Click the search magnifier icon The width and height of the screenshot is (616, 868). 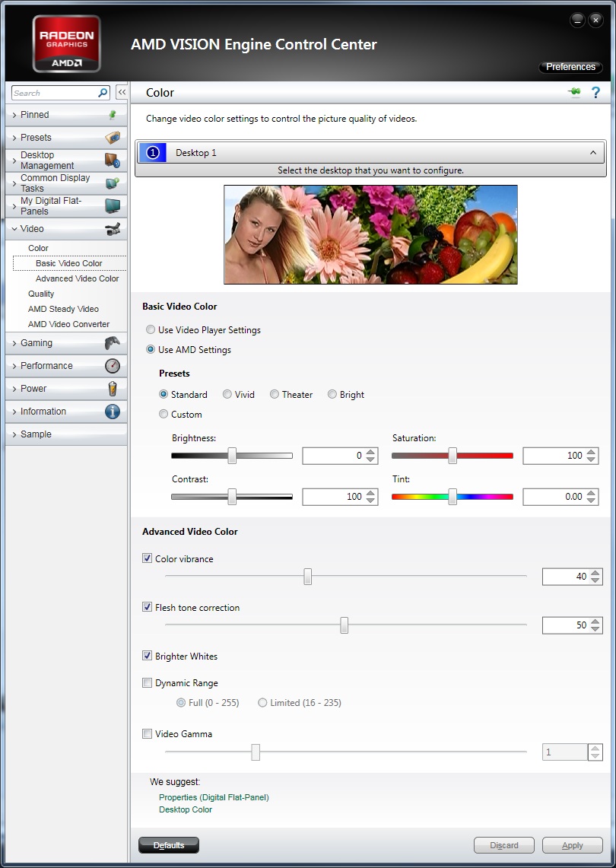coord(103,93)
